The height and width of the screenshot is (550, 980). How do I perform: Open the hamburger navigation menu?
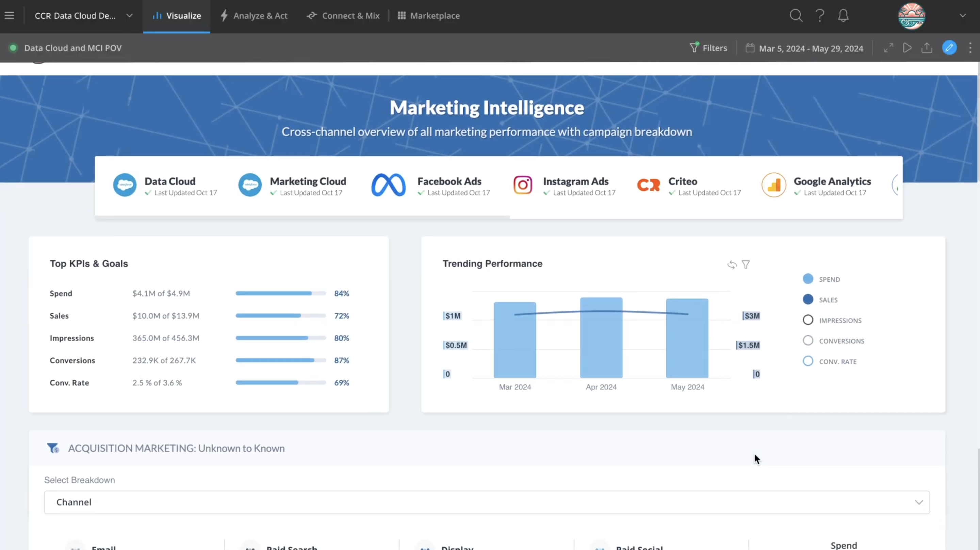[x=10, y=16]
